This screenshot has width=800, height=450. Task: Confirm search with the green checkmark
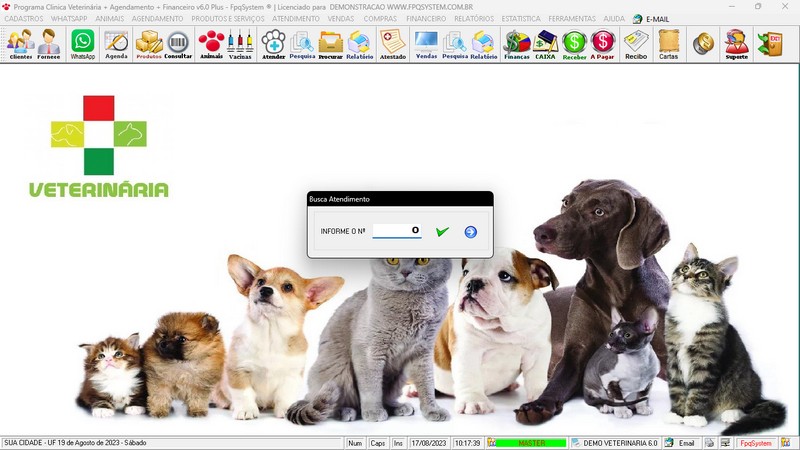click(x=442, y=232)
